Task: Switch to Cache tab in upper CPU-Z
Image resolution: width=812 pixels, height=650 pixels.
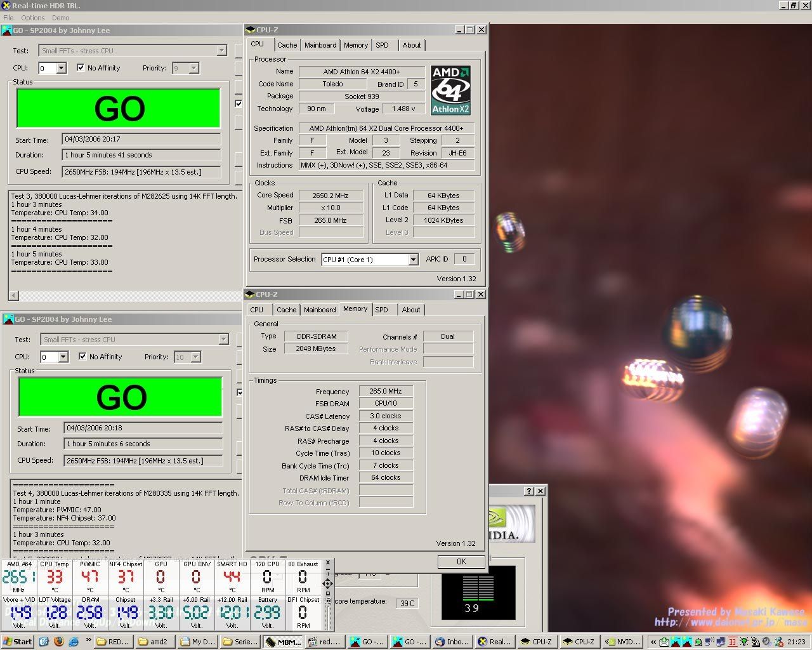Action: [x=287, y=45]
